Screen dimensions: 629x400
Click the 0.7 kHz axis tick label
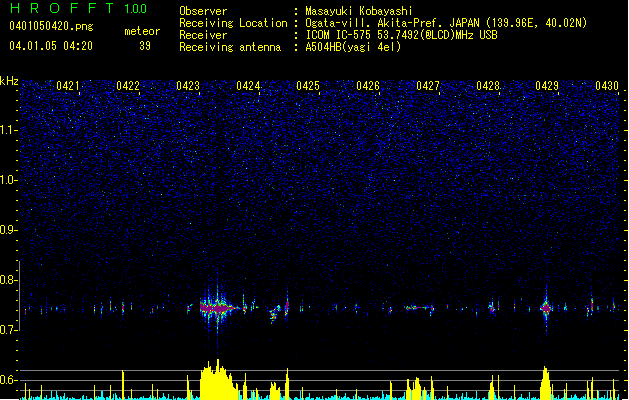click(x=8, y=330)
